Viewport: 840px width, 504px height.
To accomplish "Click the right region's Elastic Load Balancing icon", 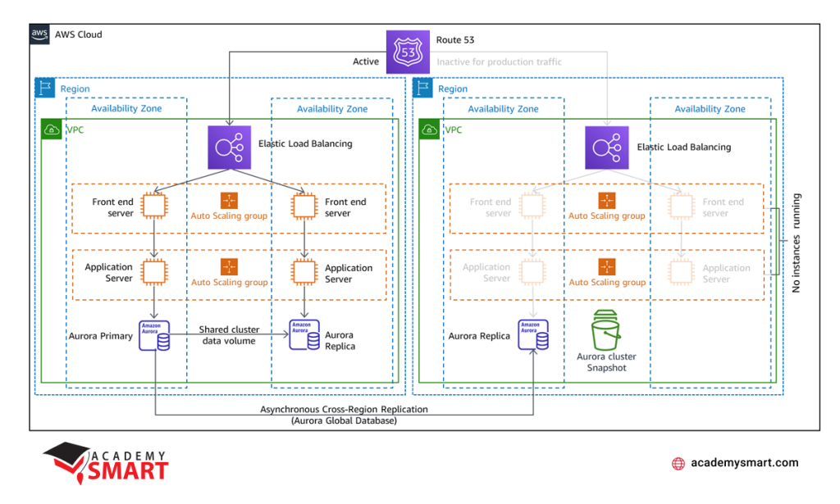I will [x=606, y=147].
